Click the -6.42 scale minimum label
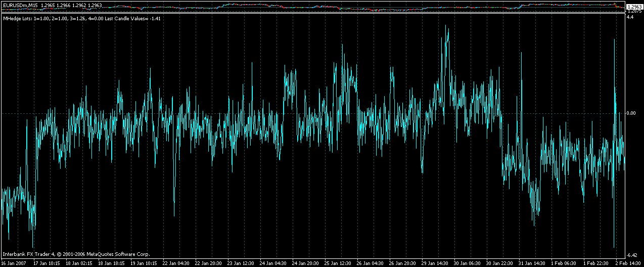 point(632,255)
